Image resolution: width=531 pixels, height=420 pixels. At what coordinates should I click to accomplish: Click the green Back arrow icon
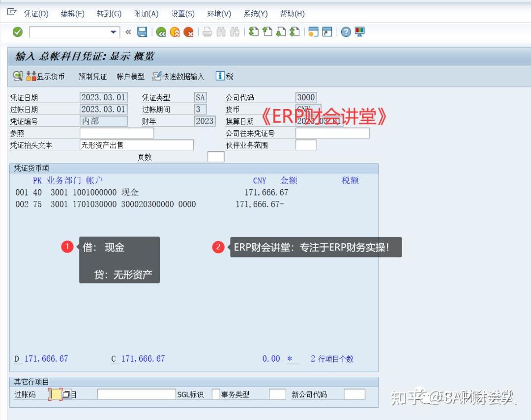161,31
